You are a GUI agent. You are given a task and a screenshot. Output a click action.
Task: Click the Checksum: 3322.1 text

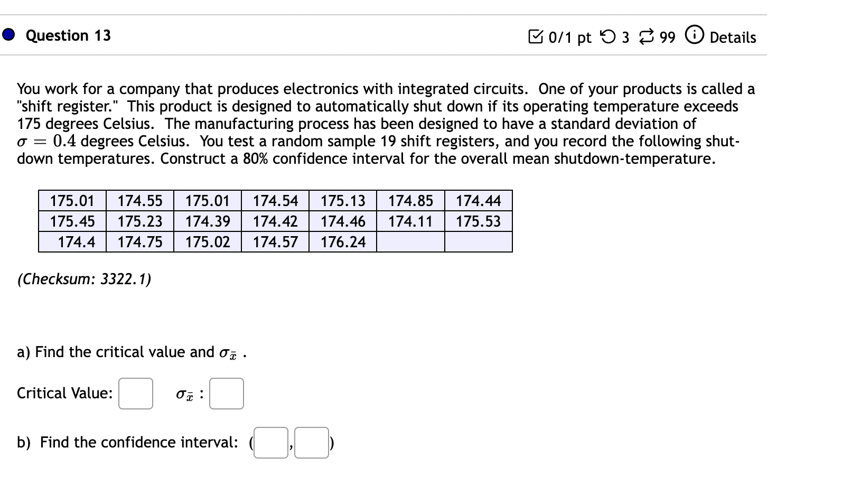[85, 279]
